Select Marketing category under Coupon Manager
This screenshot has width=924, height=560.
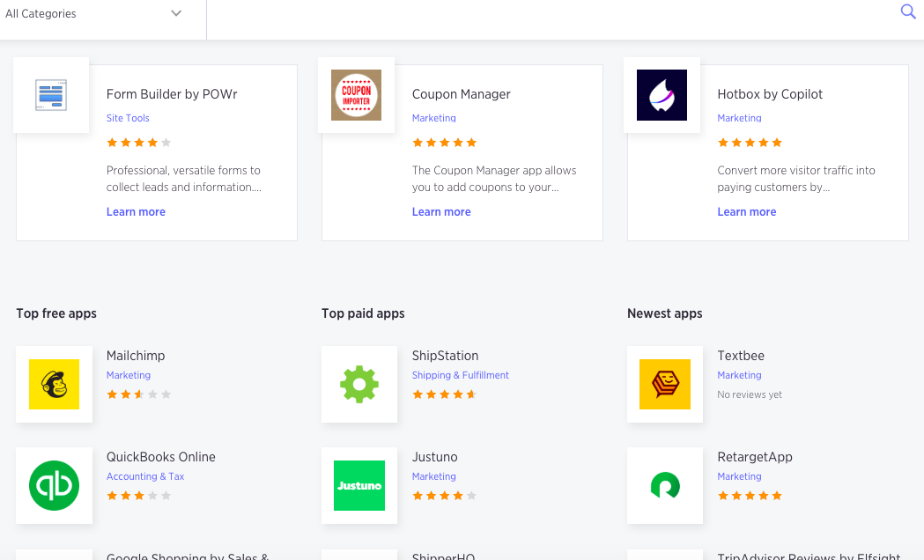pos(433,118)
